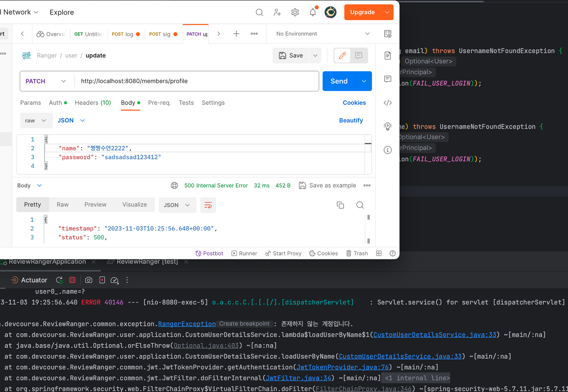
Task: Open response options ellipsis menu
Action: 367,185
